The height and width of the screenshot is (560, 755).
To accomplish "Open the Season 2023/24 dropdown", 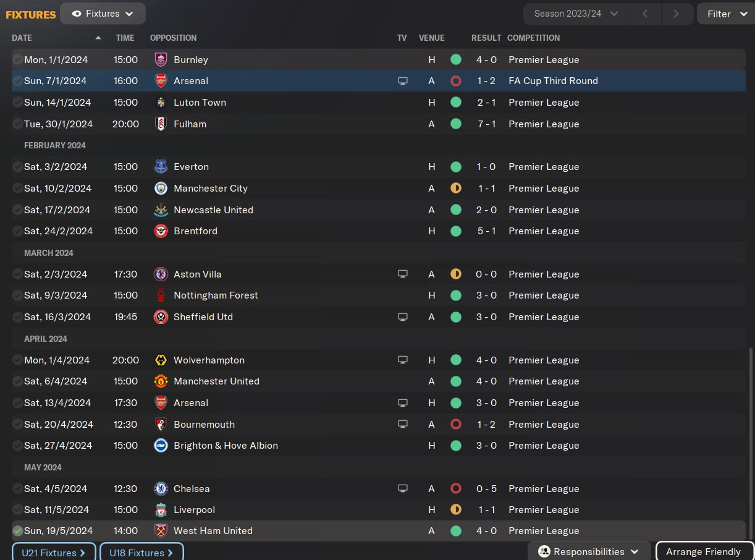I will [x=576, y=14].
